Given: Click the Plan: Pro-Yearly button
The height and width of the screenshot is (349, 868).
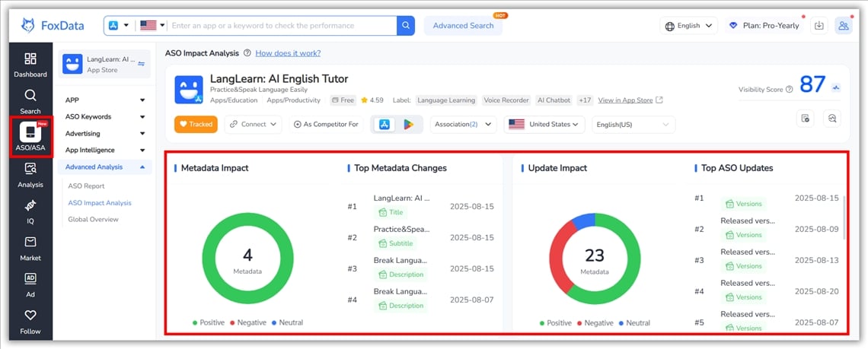Looking at the screenshot, I should click(x=764, y=25).
